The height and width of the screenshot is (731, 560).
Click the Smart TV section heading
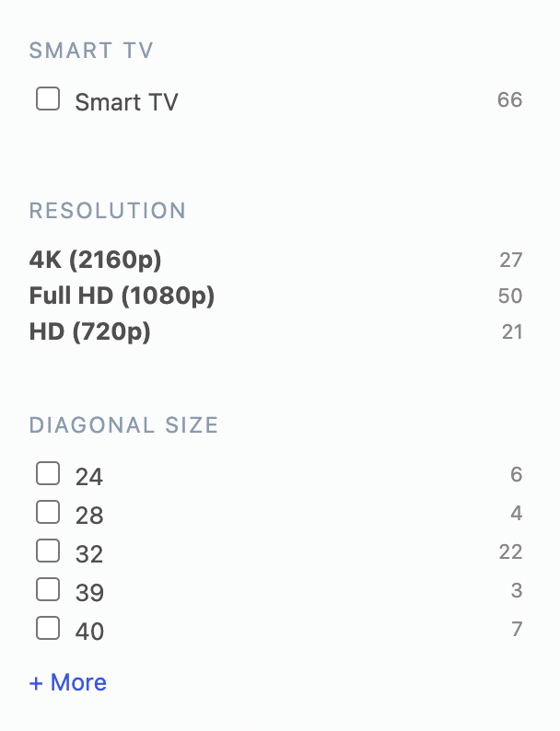point(91,51)
